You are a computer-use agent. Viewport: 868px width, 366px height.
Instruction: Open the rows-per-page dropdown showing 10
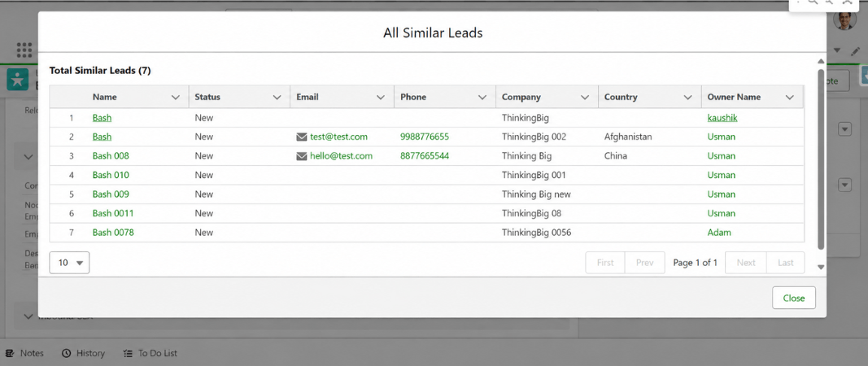(x=69, y=263)
